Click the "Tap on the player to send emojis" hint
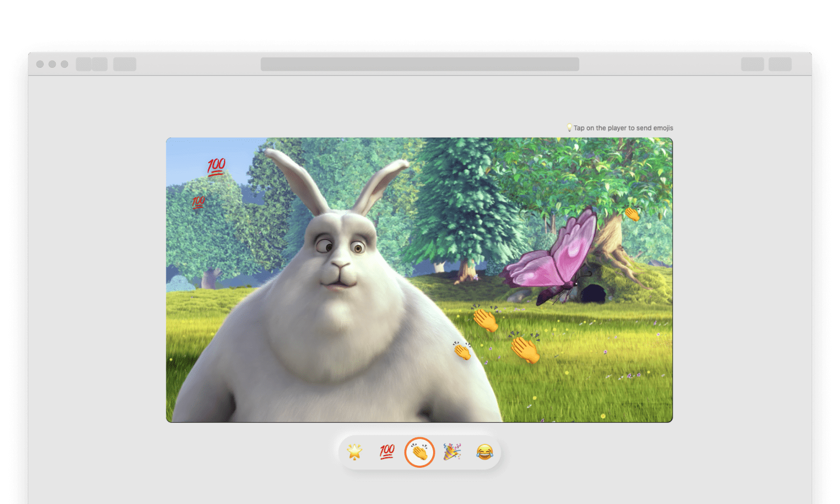This screenshot has height=504, width=840. tap(623, 128)
